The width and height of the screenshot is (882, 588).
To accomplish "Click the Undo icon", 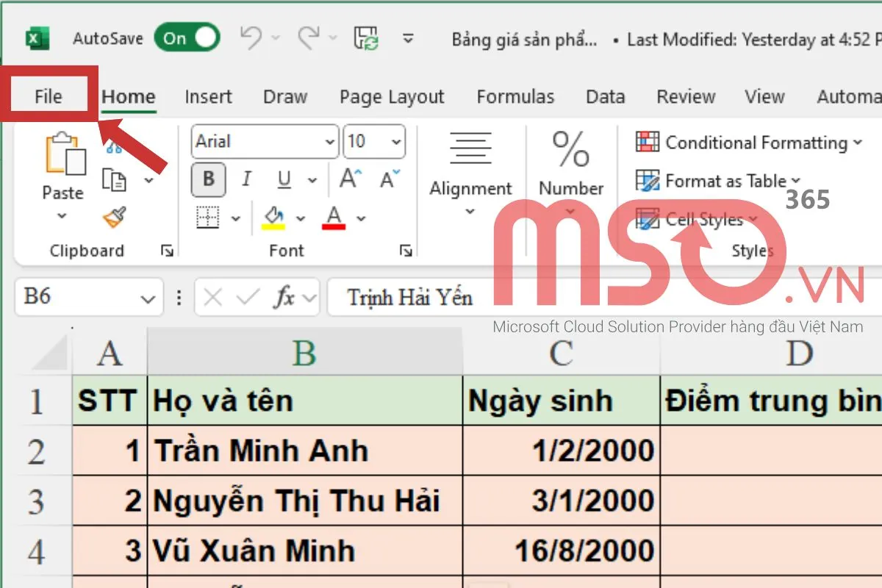I will pos(250,38).
